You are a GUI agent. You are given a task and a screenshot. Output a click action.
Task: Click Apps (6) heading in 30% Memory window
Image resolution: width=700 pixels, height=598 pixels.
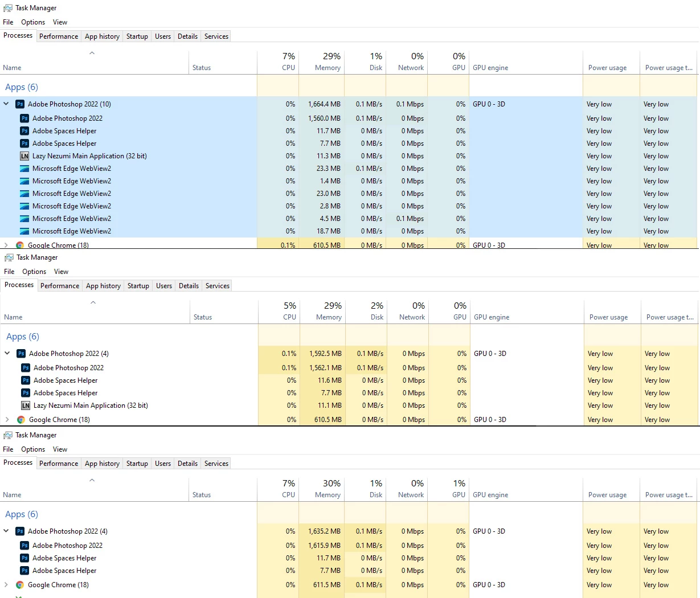[22, 514]
